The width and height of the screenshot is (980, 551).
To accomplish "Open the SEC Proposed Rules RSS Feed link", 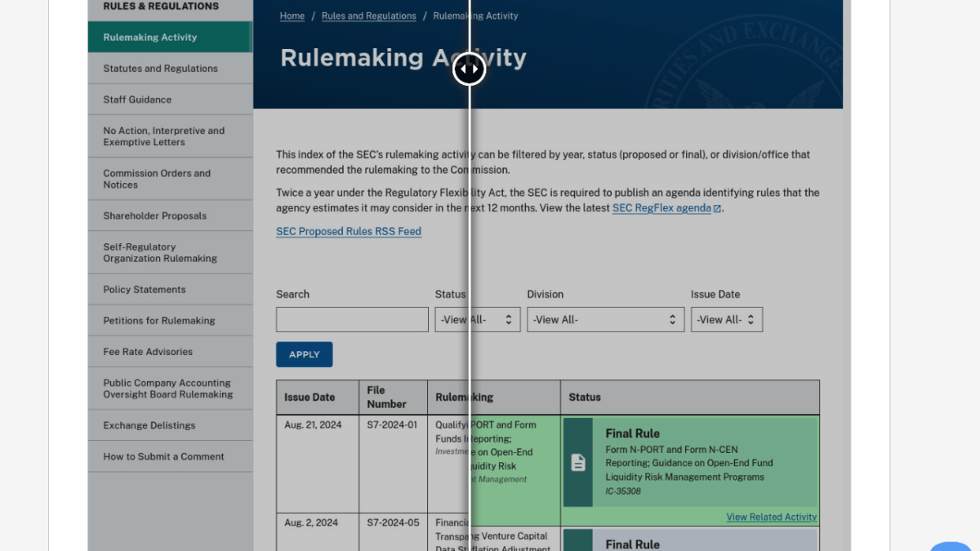I will 349,232.
